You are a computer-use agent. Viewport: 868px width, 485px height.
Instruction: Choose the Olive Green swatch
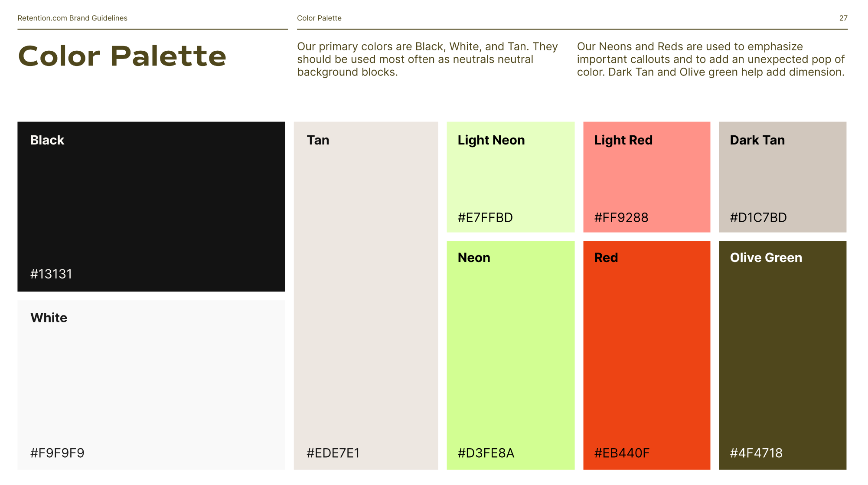point(783,355)
